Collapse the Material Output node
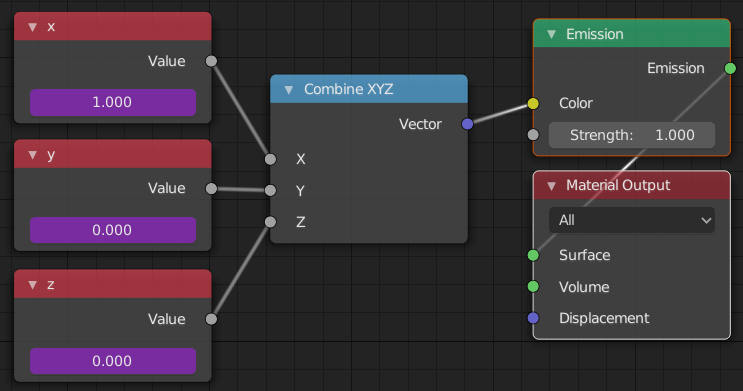The image size is (743, 391). tap(551, 186)
